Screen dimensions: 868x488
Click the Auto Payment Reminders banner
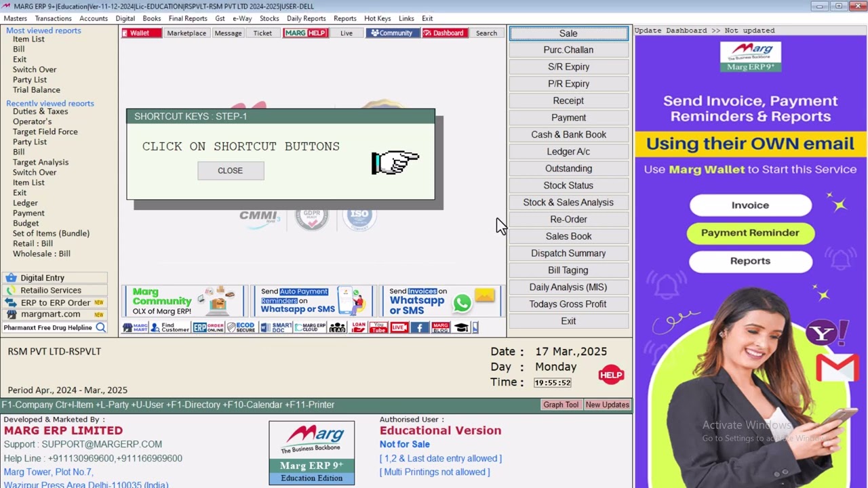click(313, 301)
